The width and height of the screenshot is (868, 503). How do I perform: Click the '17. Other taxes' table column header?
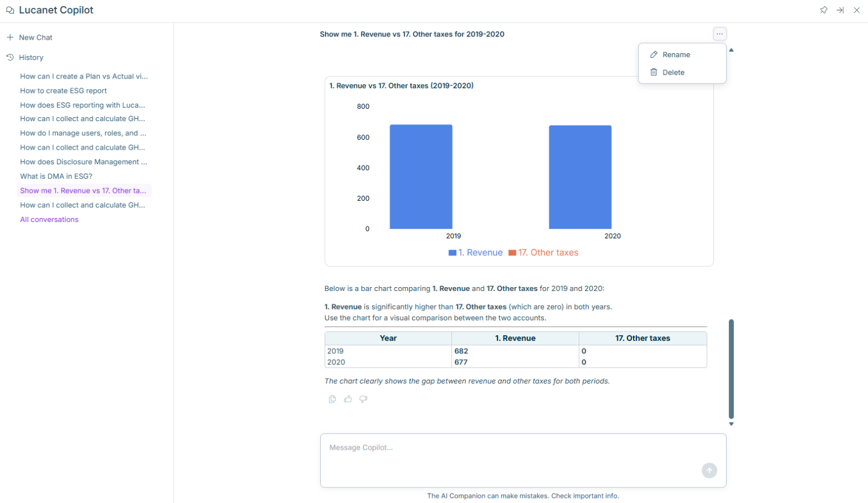(643, 338)
